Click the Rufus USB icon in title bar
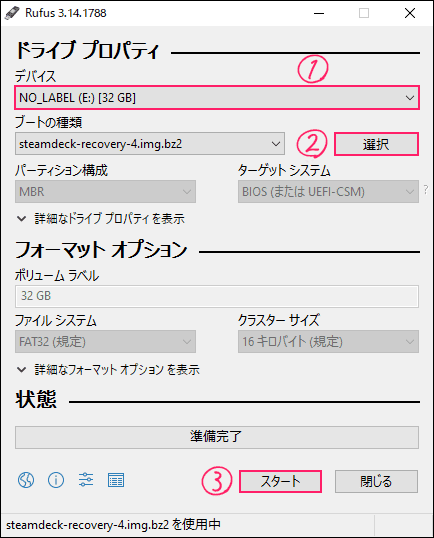This screenshot has width=434, height=538. tap(12, 13)
